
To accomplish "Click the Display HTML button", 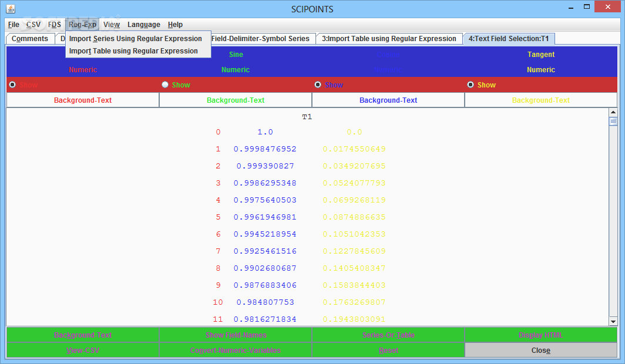I will pyautogui.click(x=541, y=335).
